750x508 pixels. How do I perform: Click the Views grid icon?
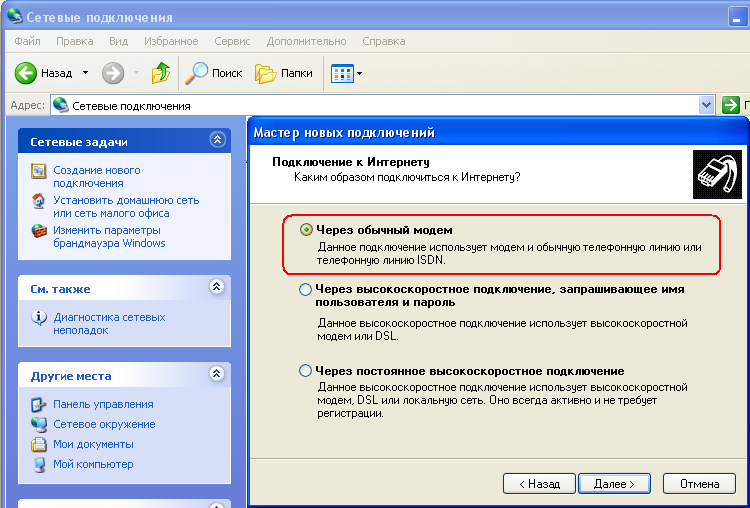(x=342, y=74)
